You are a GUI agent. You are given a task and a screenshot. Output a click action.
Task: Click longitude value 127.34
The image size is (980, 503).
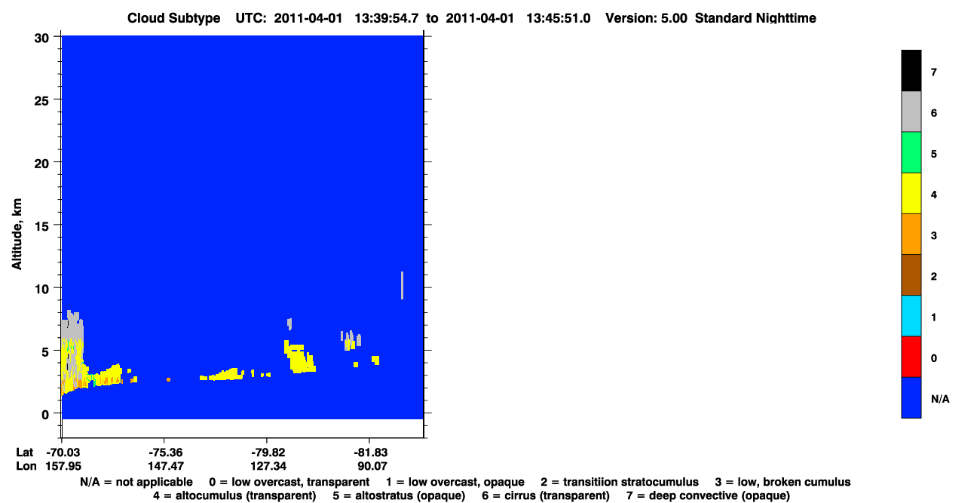point(267,466)
